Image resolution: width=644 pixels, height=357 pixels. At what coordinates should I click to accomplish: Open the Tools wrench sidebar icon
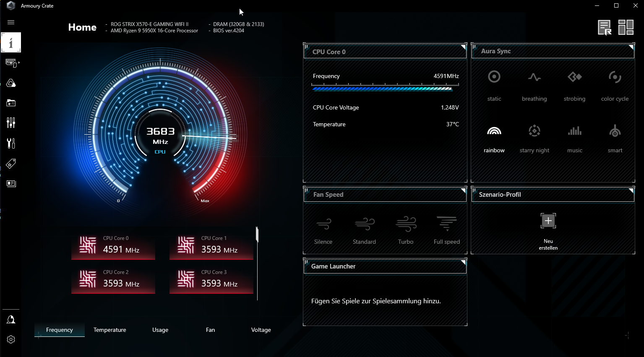pyautogui.click(x=11, y=143)
